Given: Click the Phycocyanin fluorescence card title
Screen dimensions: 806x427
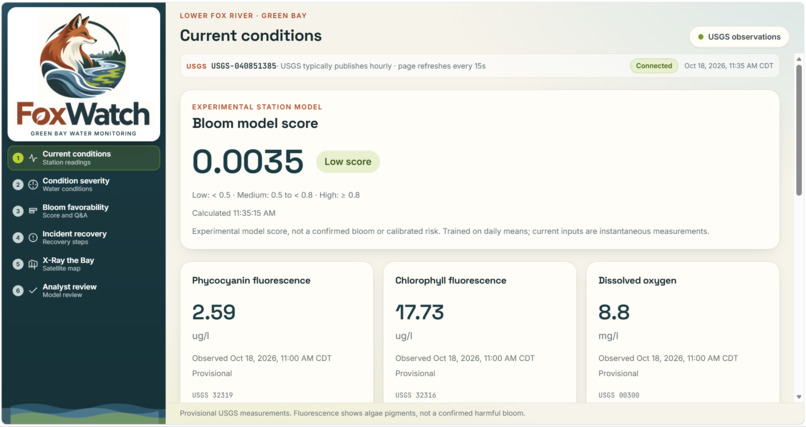Looking at the screenshot, I should pyautogui.click(x=251, y=281).
